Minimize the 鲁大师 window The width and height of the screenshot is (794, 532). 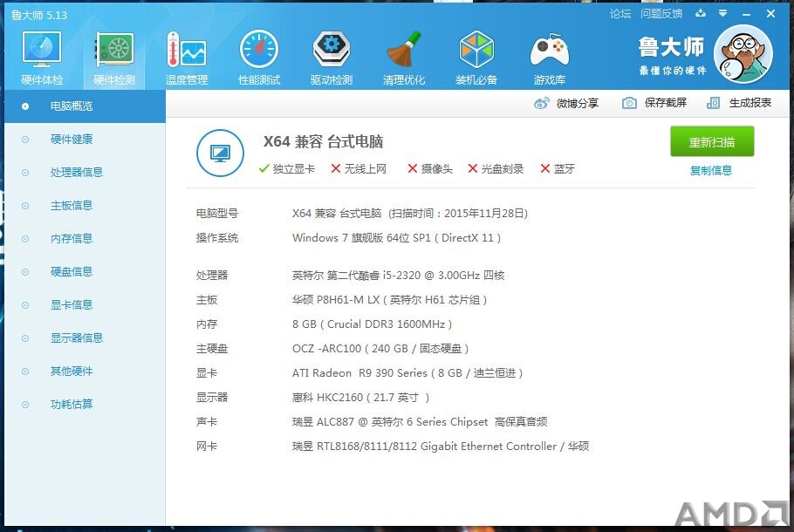(x=746, y=14)
